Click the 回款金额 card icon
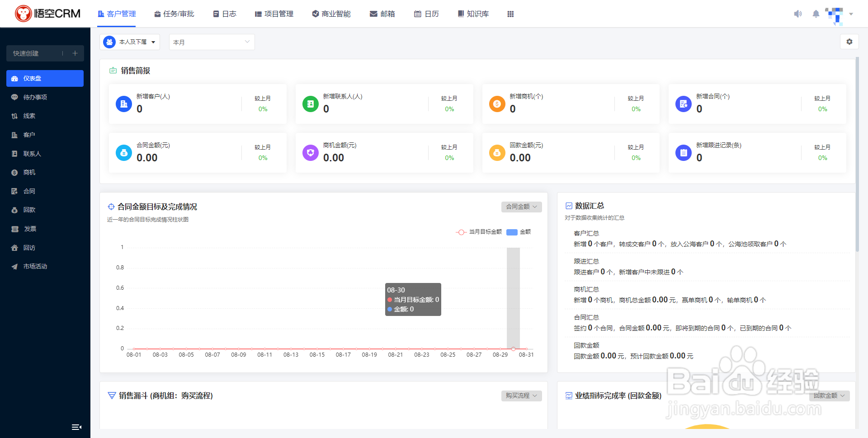This screenshot has height=438, width=868. [x=497, y=153]
